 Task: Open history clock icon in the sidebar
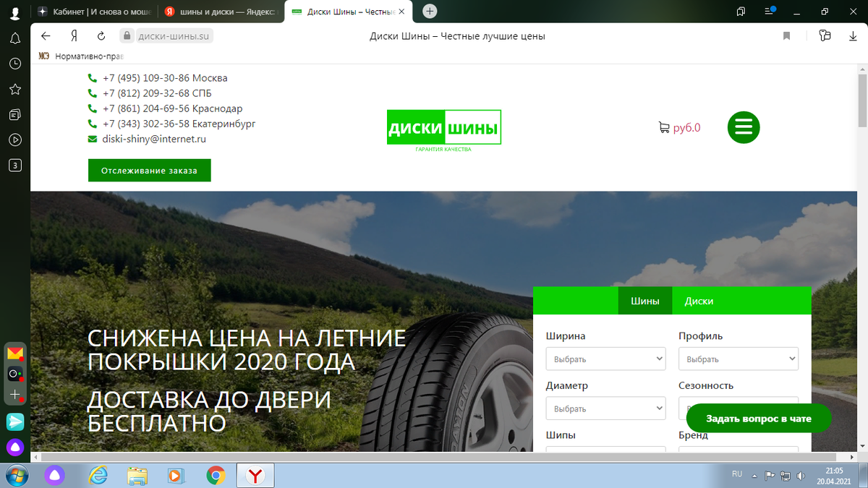click(x=14, y=64)
